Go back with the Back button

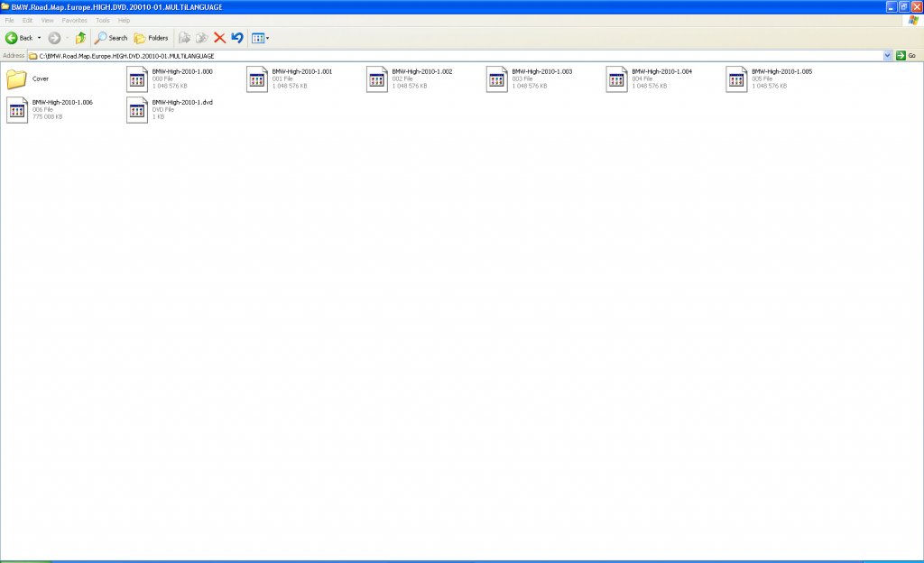[x=18, y=38]
